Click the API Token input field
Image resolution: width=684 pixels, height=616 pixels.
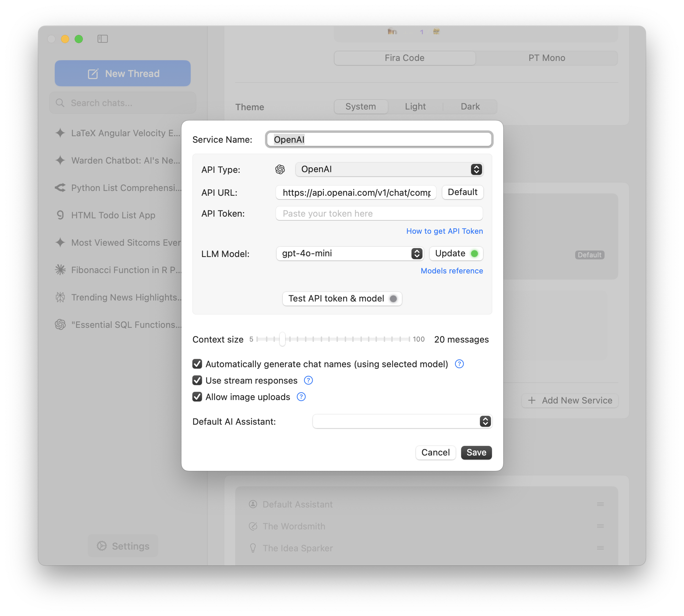pyautogui.click(x=379, y=214)
